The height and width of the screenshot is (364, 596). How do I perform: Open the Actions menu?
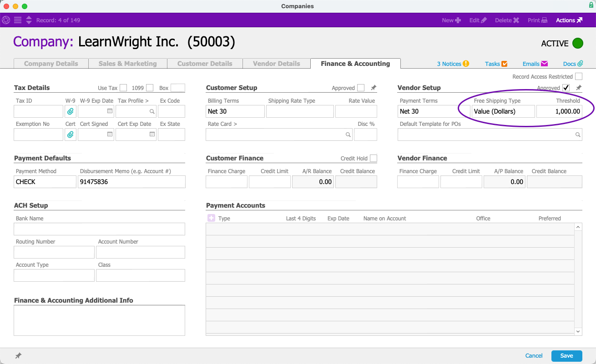click(x=569, y=20)
